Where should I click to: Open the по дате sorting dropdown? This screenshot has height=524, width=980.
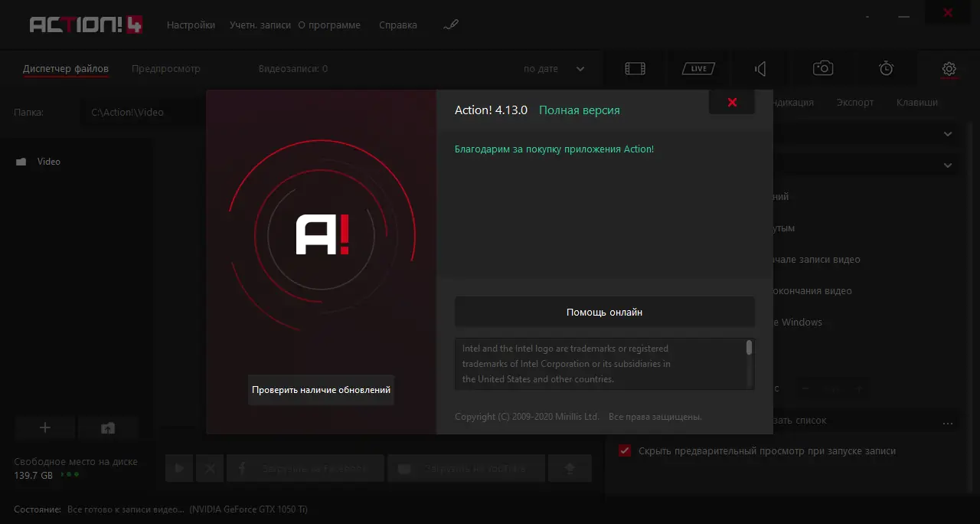tap(554, 69)
